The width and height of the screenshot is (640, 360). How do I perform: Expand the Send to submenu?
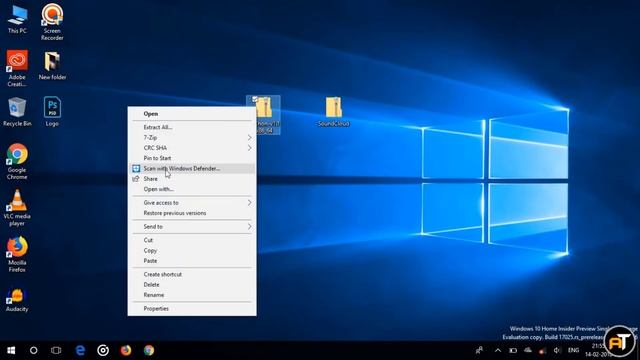(192, 227)
